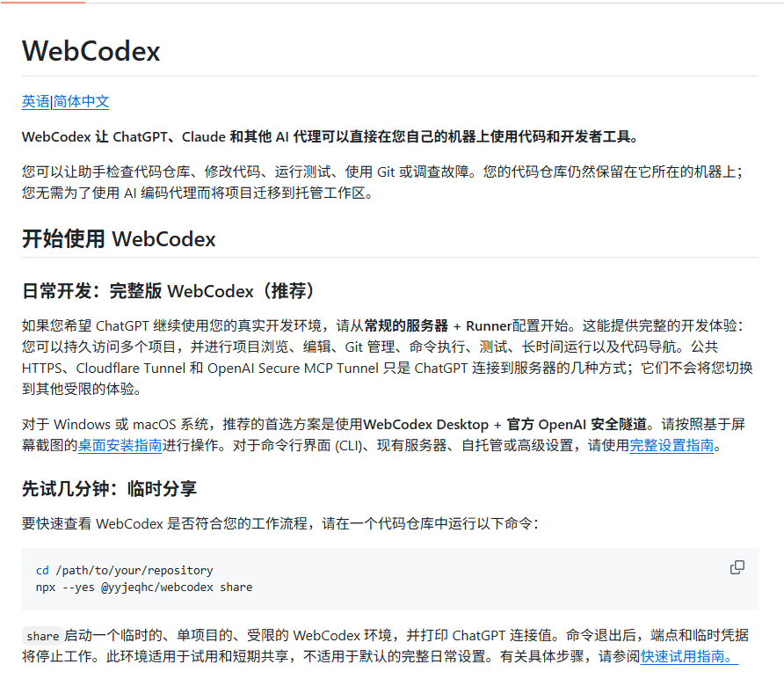784x679 pixels.
Task: Open the 英语 language link
Action: [36, 101]
